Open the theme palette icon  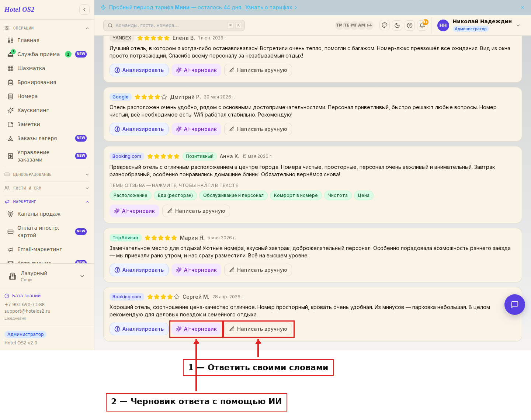coord(385,25)
